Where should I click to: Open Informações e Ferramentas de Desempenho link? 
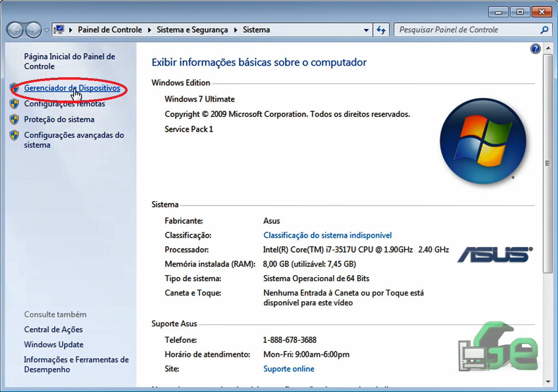76,364
